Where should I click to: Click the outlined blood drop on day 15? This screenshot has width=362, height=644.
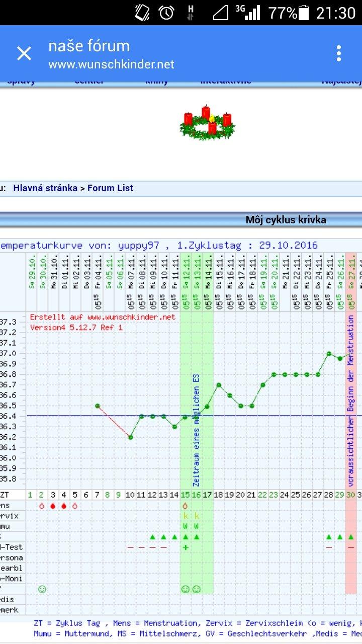point(185,506)
